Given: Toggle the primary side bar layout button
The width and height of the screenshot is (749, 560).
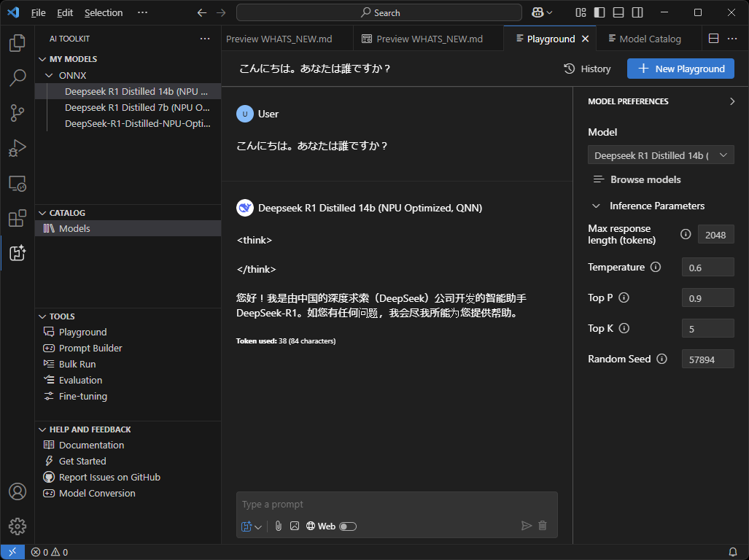Looking at the screenshot, I should click(599, 12).
